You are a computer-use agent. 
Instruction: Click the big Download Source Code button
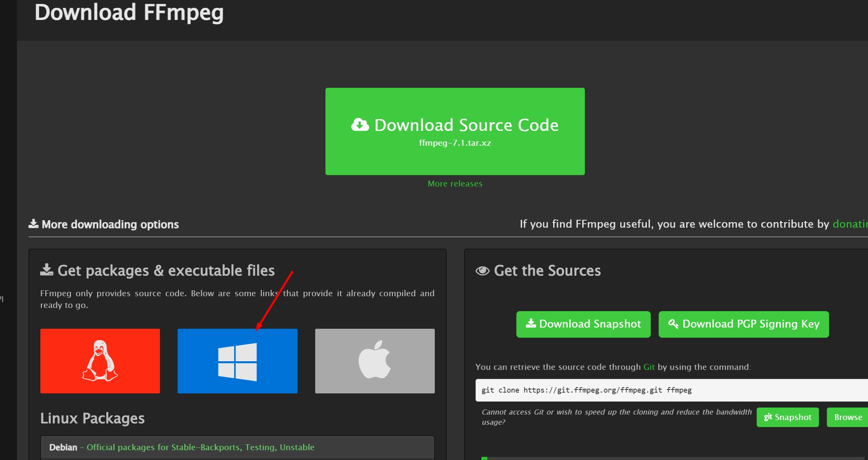pyautogui.click(x=455, y=131)
